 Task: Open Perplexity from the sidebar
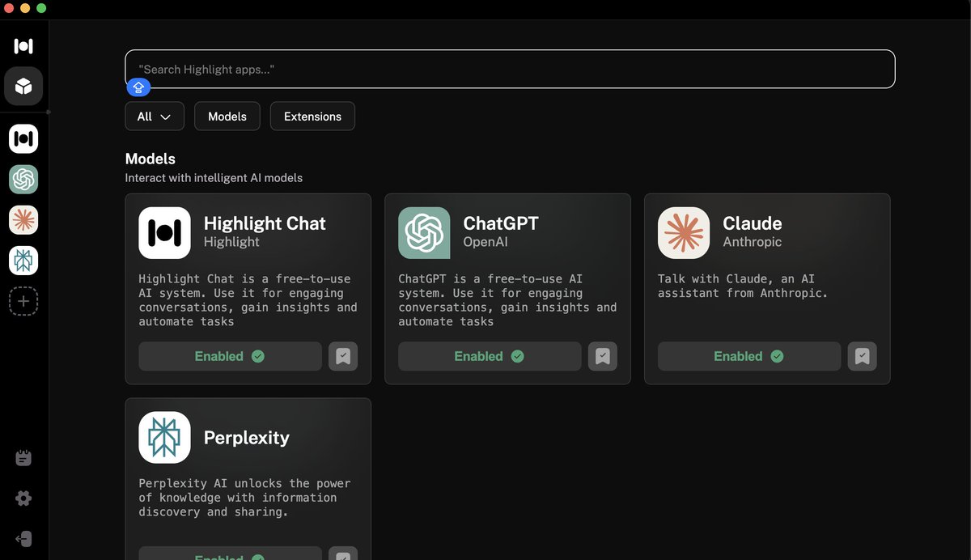coord(23,261)
